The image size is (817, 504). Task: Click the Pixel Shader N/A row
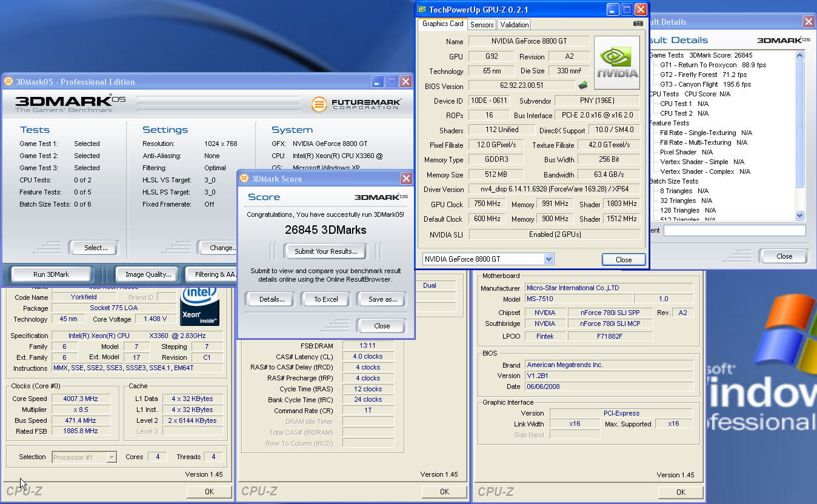(686, 152)
